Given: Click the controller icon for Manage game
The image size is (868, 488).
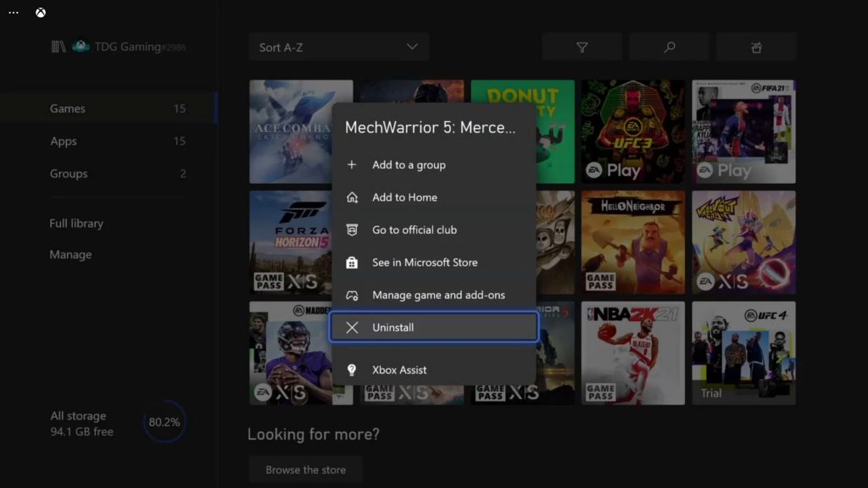Looking at the screenshot, I should click(x=352, y=295).
